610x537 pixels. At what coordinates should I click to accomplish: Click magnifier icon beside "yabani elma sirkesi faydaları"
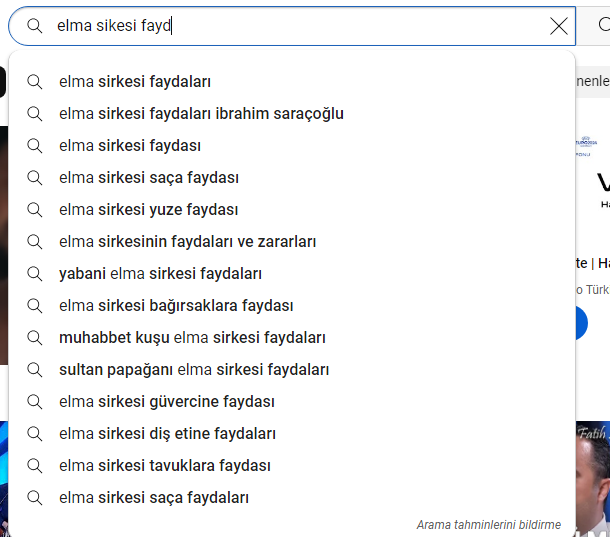tap(35, 274)
